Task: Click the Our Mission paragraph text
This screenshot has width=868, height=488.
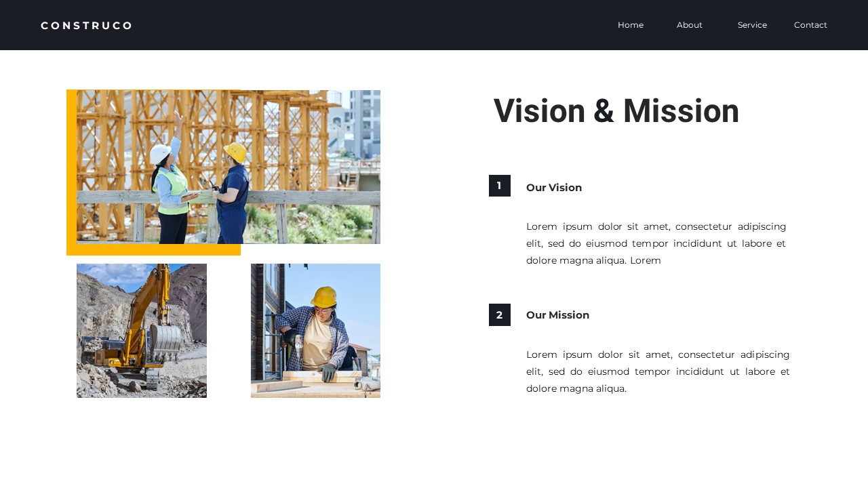Action: 658,371
